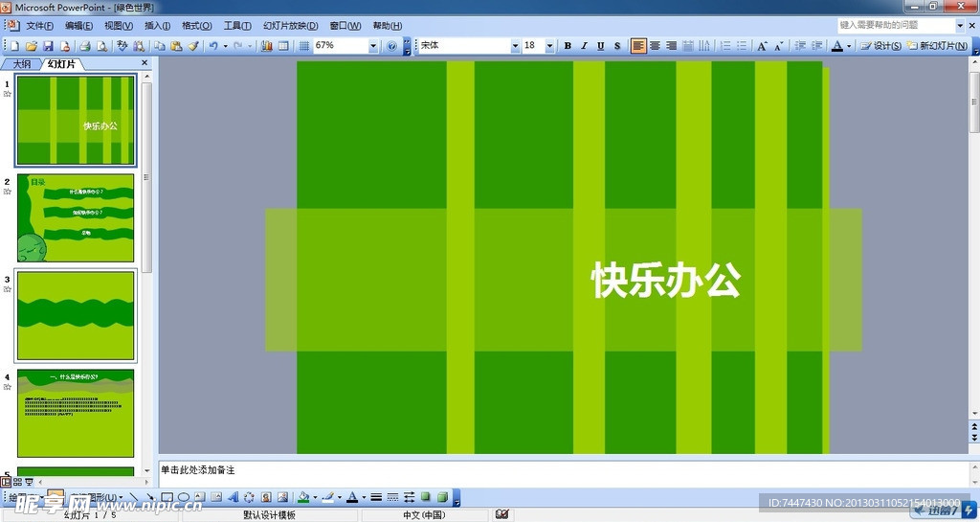Open the font size 18 dropdown
Image resolution: width=980 pixels, height=522 pixels.
click(549, 46)
